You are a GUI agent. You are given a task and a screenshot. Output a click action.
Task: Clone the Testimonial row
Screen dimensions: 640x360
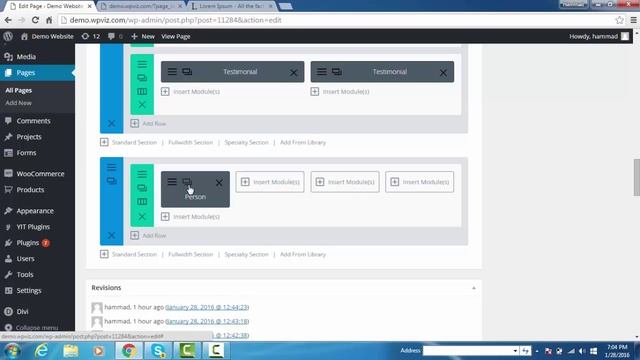(x=142, y=78)
